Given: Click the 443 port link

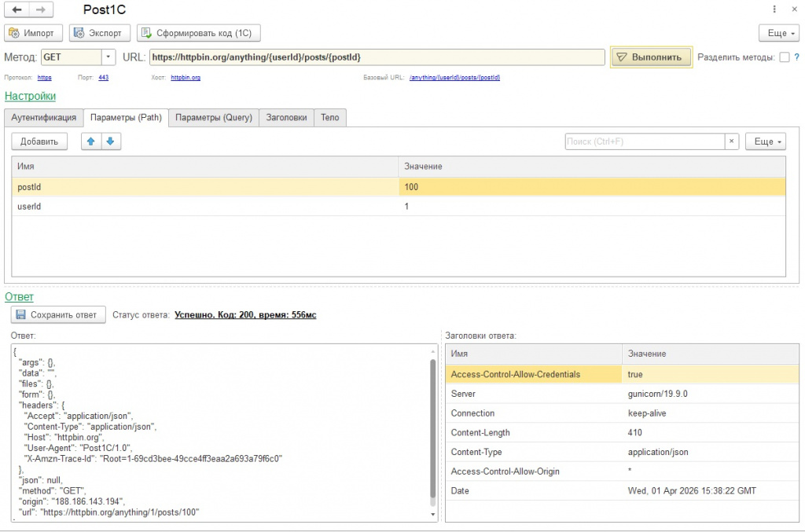Looking at the screenshot, I should point(103,78).
